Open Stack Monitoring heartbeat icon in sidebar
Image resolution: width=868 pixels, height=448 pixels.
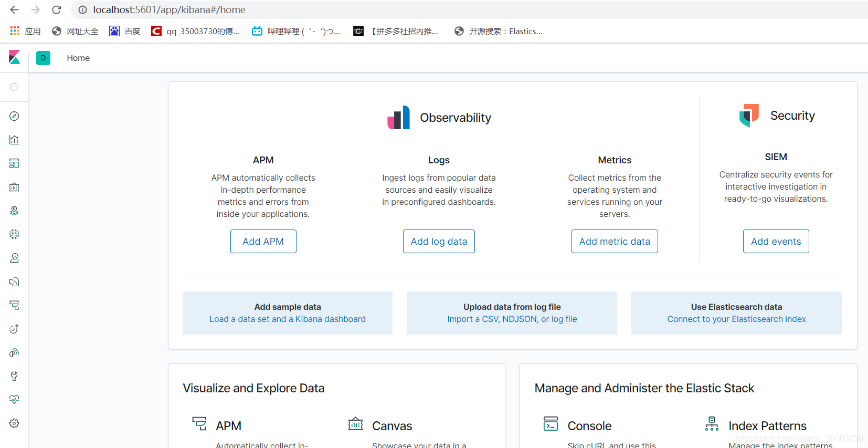click(x=14, y=400)
